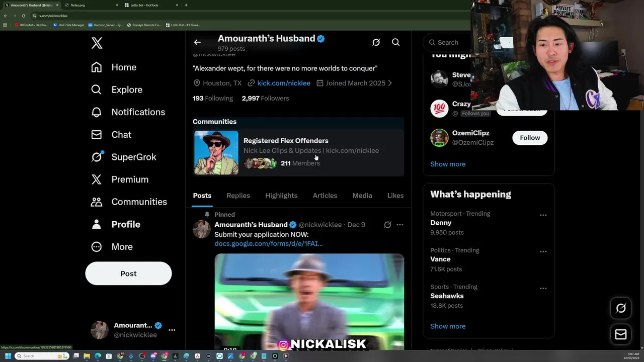The height and width of the screenshot is (362, 644).
Task: Click the Windows taskbar search box
Action: pos(42,356)
